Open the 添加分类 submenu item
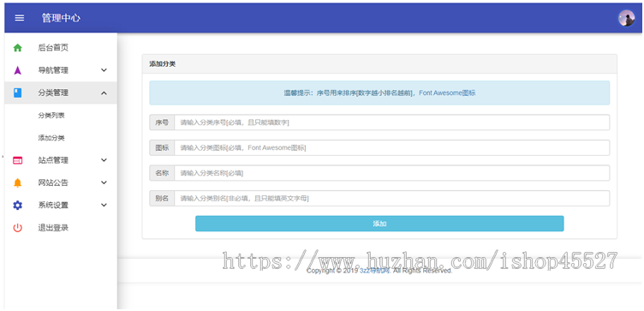The width and height of the screenshot is (644, 311). click(51, 138)
